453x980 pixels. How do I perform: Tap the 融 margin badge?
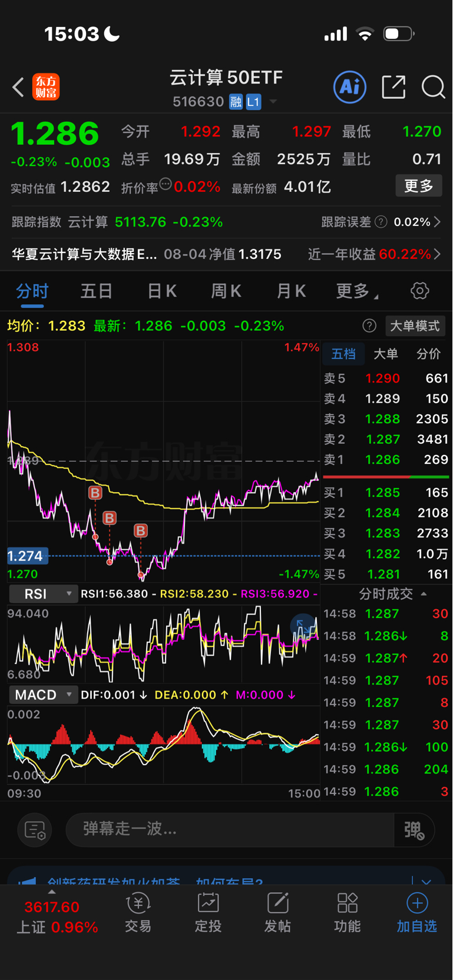pyautogui.click(x=236, y=102)
